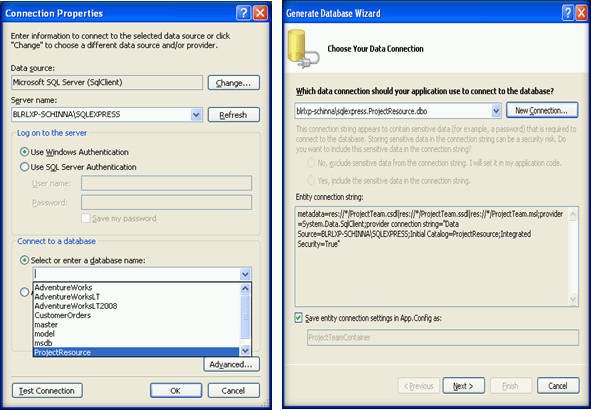The width and height of the screenshot is (591, 410).
Task: Open the Server name dropdown arrow
Action: (x=196, y=115)
